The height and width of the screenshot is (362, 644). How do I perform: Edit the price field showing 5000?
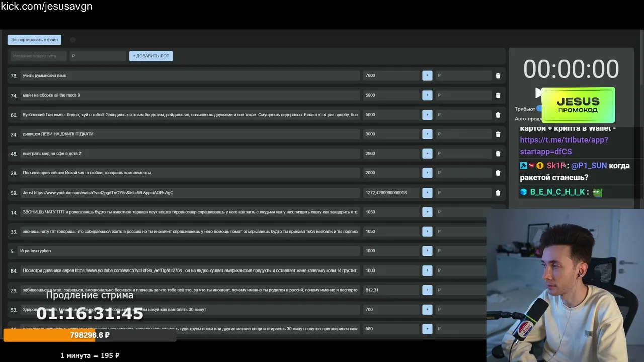click(x=391, y=115)
